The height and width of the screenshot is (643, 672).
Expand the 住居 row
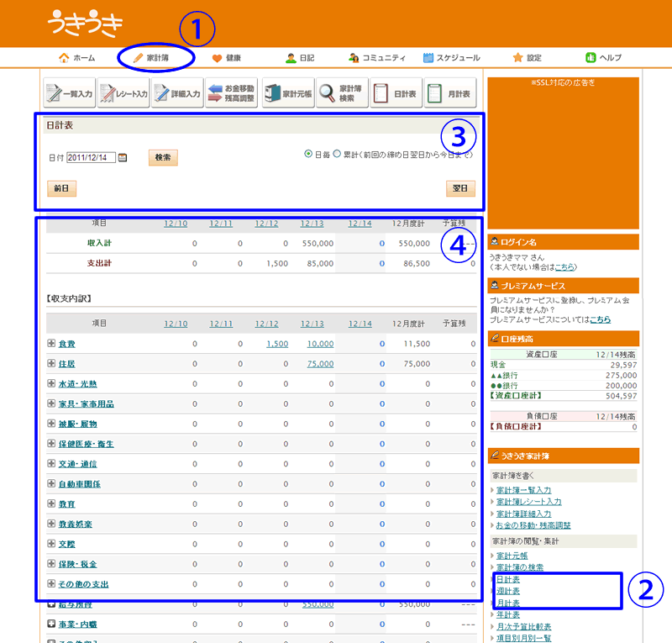[51, 363]
